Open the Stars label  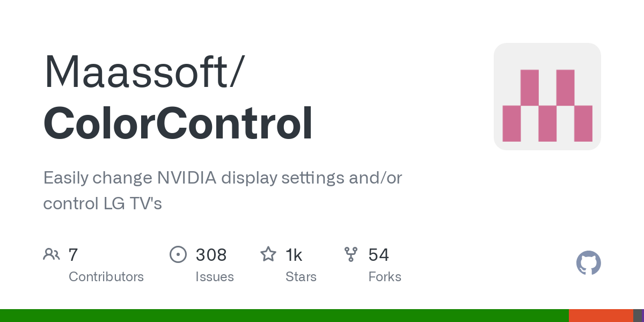[301, 277]
